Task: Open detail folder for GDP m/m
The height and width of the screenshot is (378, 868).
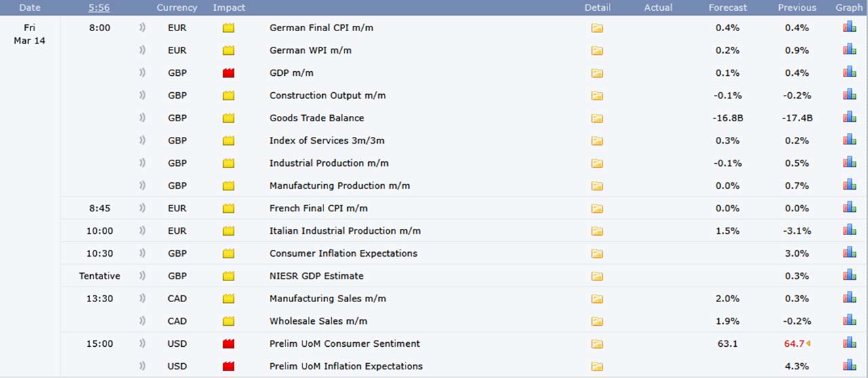Action: pos(597,73)
